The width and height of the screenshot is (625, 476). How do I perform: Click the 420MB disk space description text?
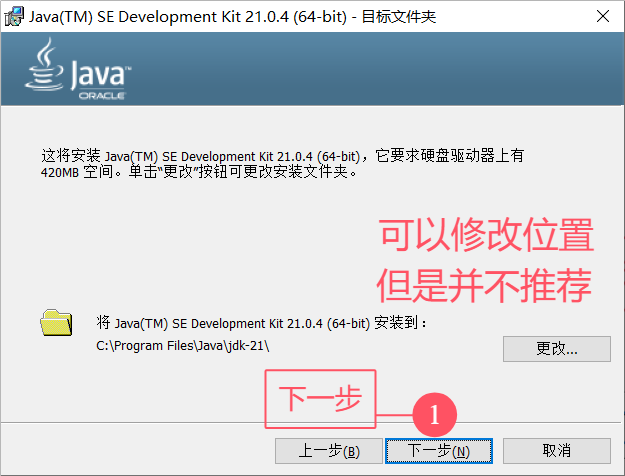[x=200, y=172]
